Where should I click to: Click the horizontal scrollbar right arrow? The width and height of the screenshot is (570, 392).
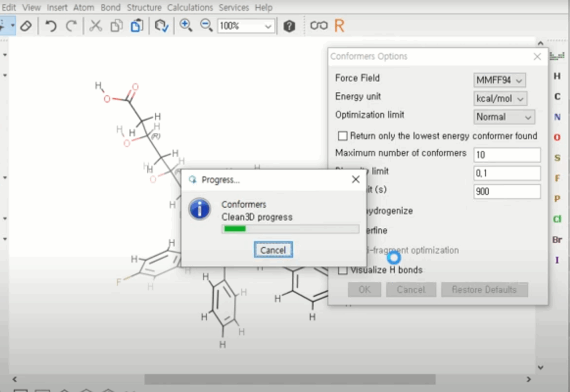pyautogui.click(x=529, y=379)
